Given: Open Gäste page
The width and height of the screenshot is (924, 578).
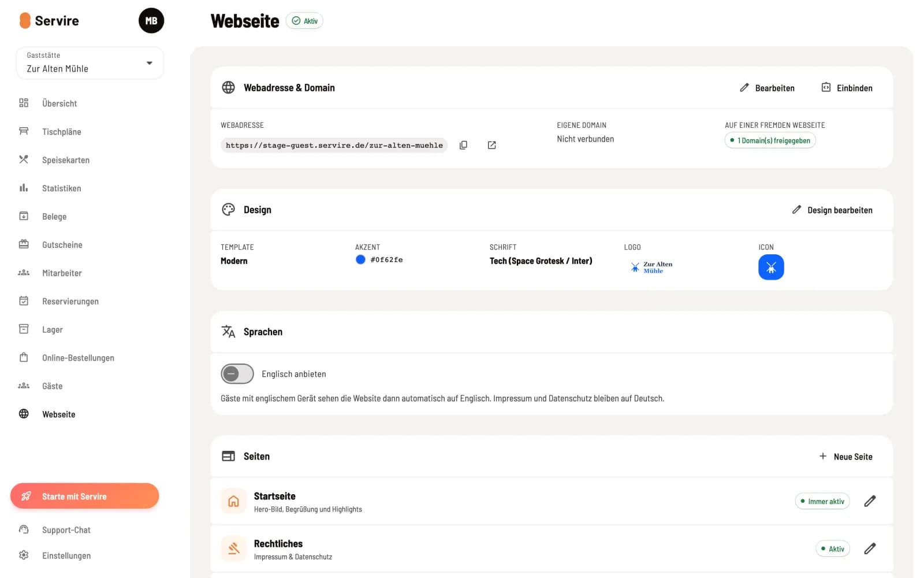Looking at the screenshot, I should pos(52,387).
